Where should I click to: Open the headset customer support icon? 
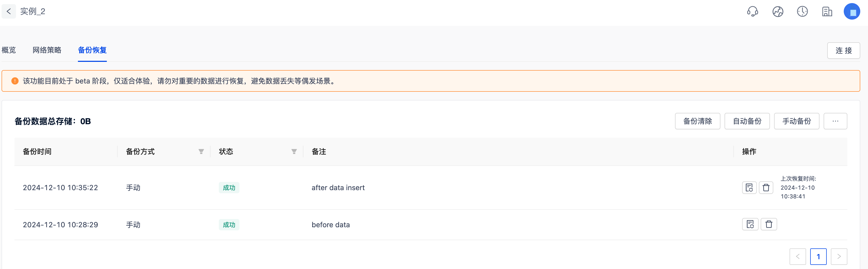click(x=752, y=11)
